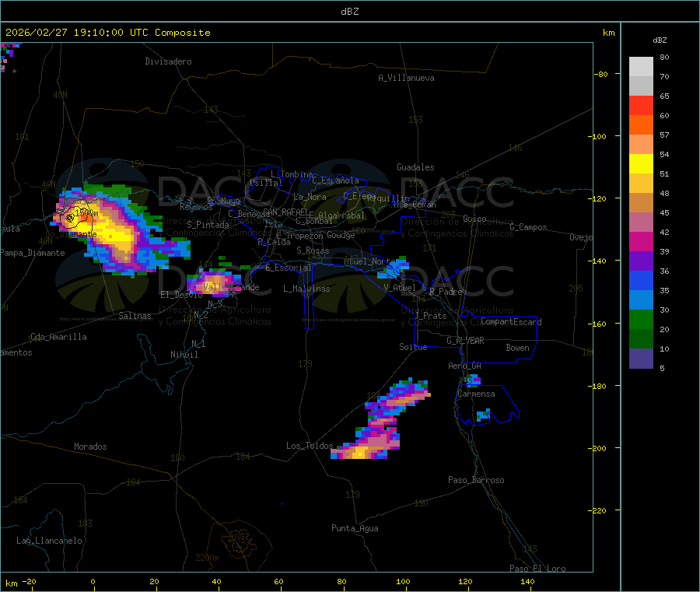700x592 pixels.
Task: Click the SAN_RAFAEL city label
Action: click(285, 212)
